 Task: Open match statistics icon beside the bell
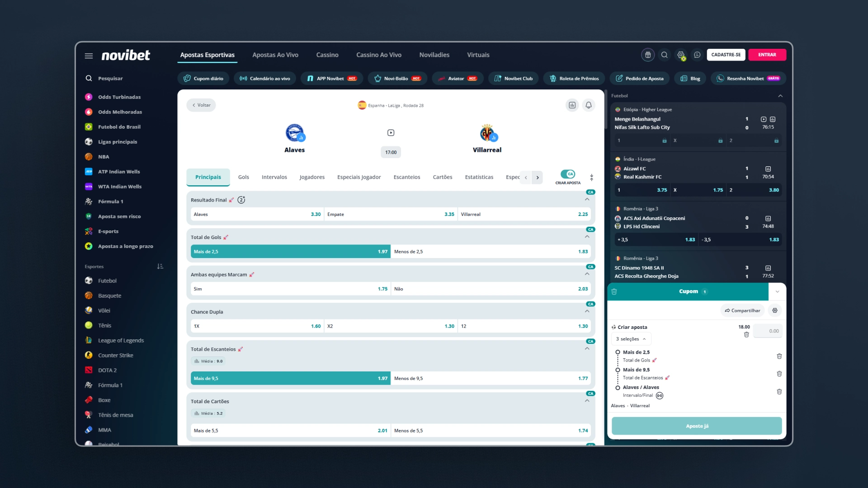(572, 105)
